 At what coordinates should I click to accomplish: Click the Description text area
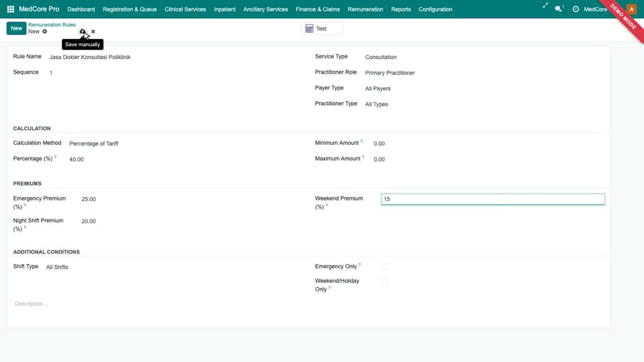pyautogui.click(x=308, y=304)
